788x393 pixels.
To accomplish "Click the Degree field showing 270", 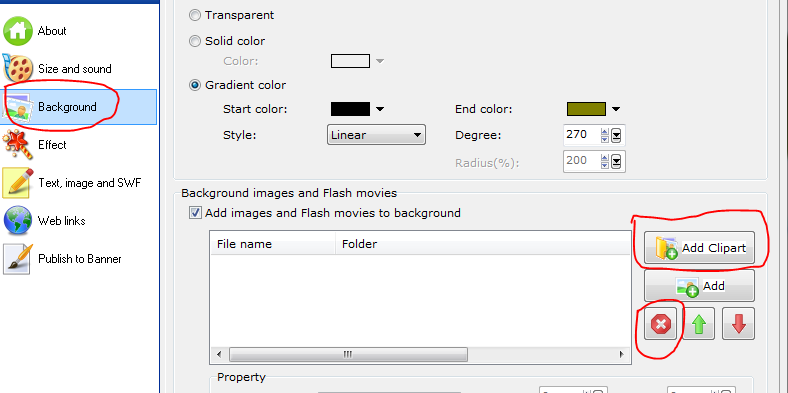I will (x=581, y=135).
